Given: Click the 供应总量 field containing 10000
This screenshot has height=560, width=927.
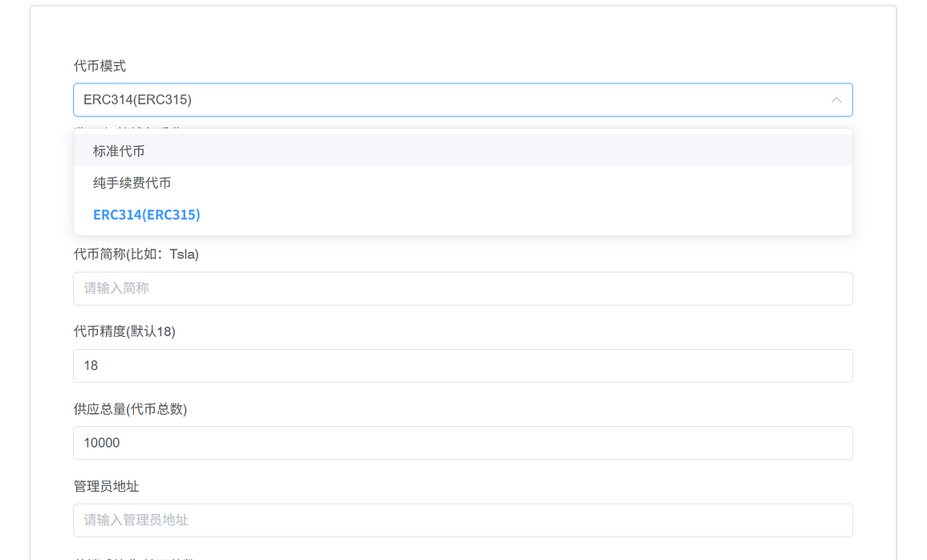Looking at the screenshot, I should click(463, 443).
